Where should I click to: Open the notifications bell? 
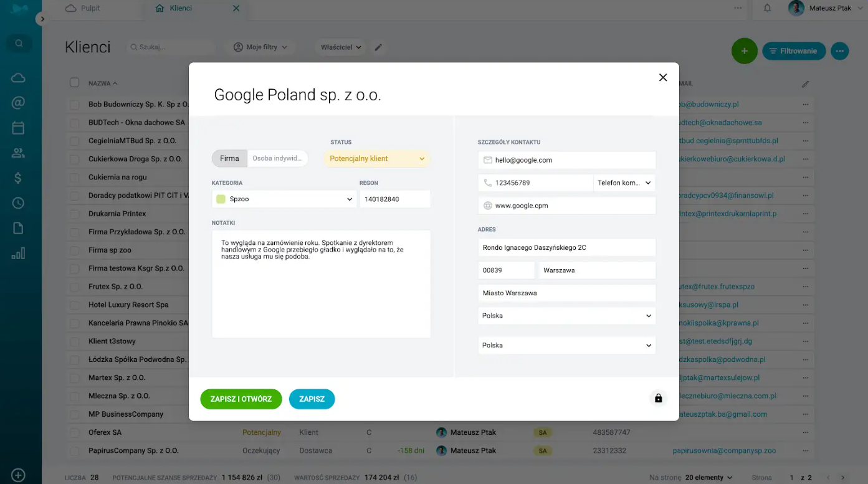(x=768, y=8)
